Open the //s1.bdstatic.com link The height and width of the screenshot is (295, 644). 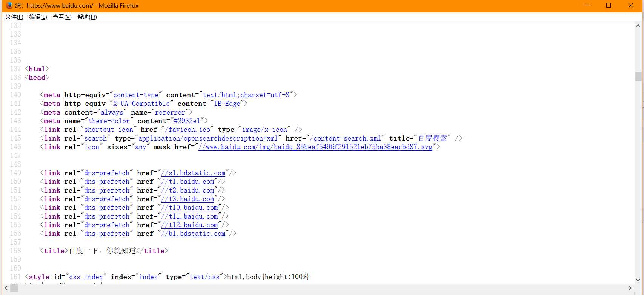coord(193,173)
